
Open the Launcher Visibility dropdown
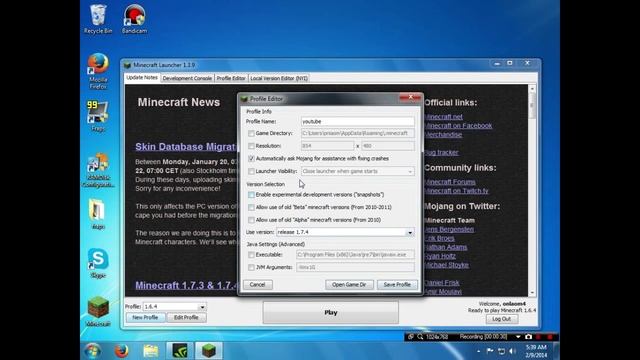pos(410,171)
